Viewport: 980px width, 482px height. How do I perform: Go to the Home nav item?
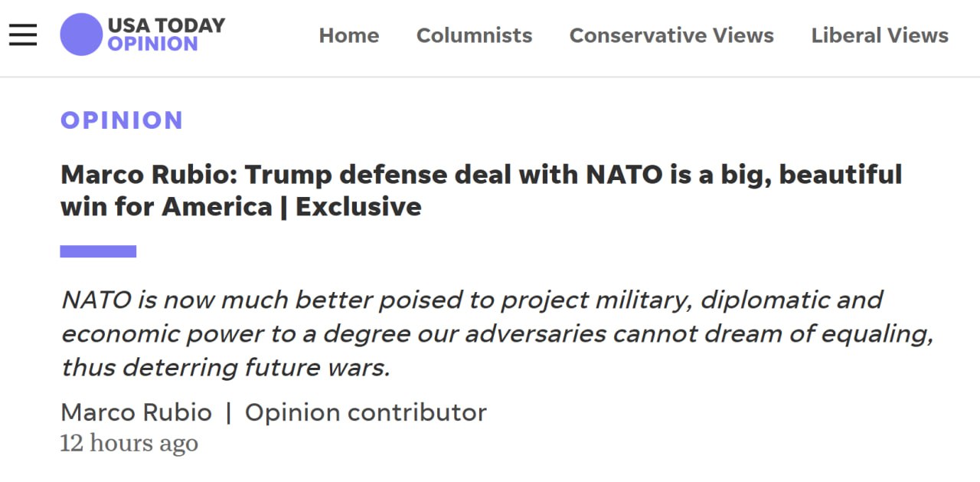click(x=348, y=35)
